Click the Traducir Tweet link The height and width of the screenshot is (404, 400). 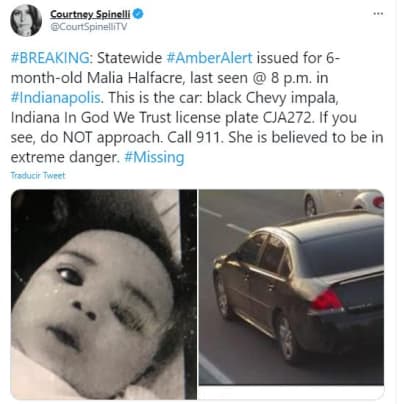[x=38, y=175]
